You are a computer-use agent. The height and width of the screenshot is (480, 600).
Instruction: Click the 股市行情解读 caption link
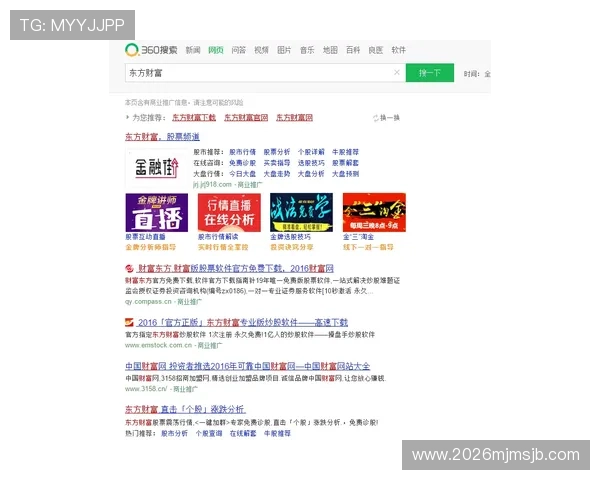tap(218, 237)
